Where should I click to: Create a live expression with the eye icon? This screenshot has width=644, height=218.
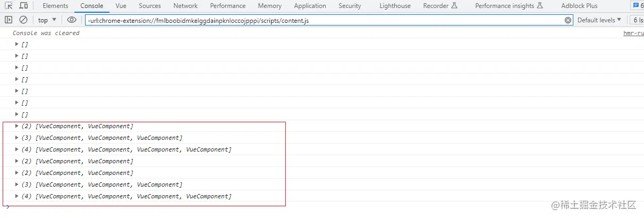[72, 20]
